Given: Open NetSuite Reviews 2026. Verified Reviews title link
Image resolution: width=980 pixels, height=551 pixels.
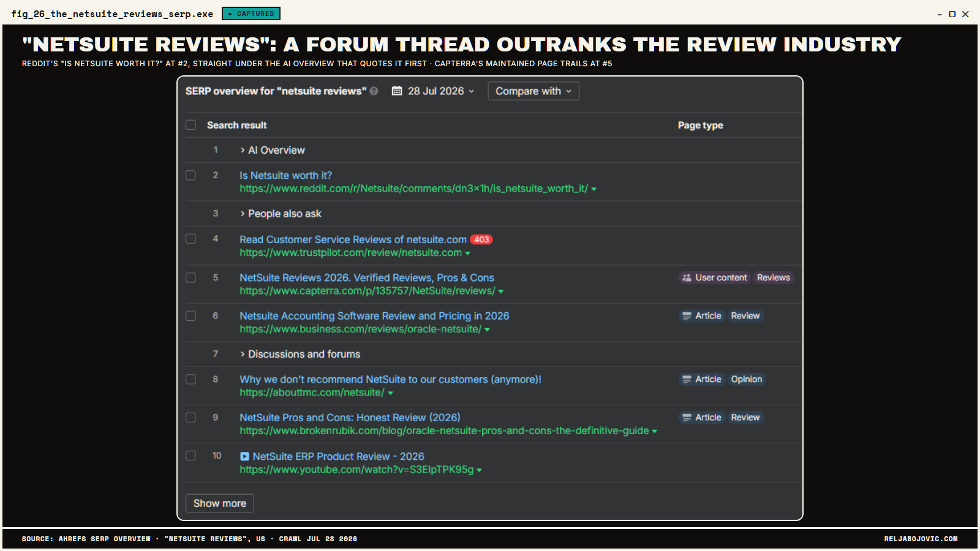Looking at the screenshot, I should click(x=367, y=278).
